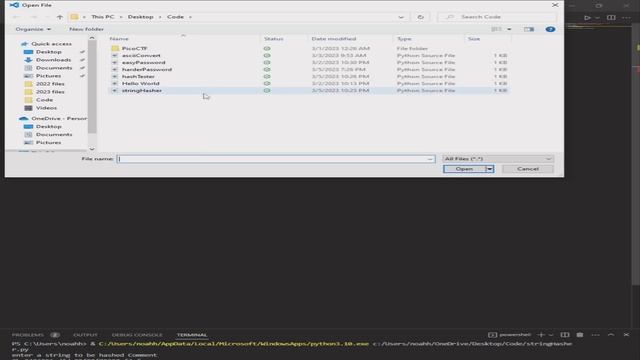
Task: Create a New folder
Action: (86, 29)
